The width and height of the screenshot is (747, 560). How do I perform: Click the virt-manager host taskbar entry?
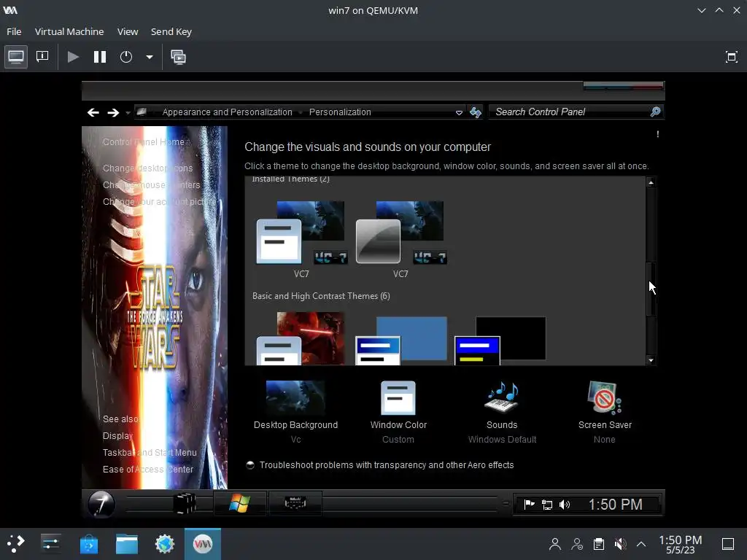203,544
